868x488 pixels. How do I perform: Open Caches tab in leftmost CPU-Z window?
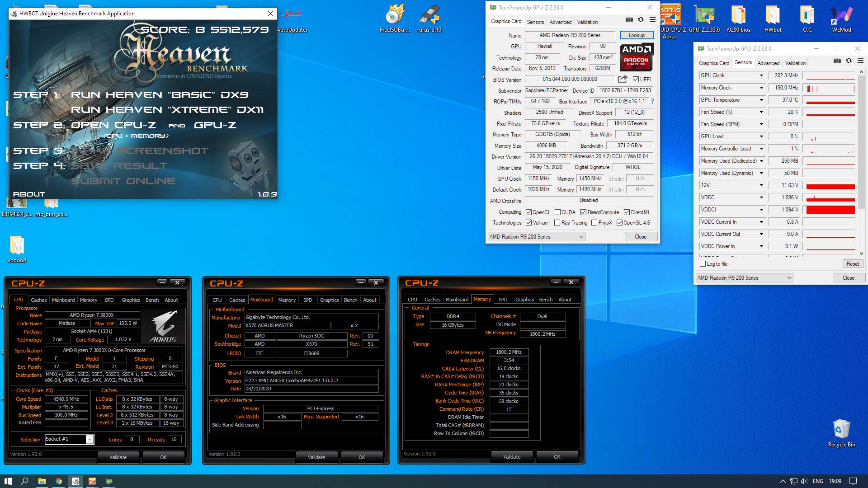click(38, 300)
